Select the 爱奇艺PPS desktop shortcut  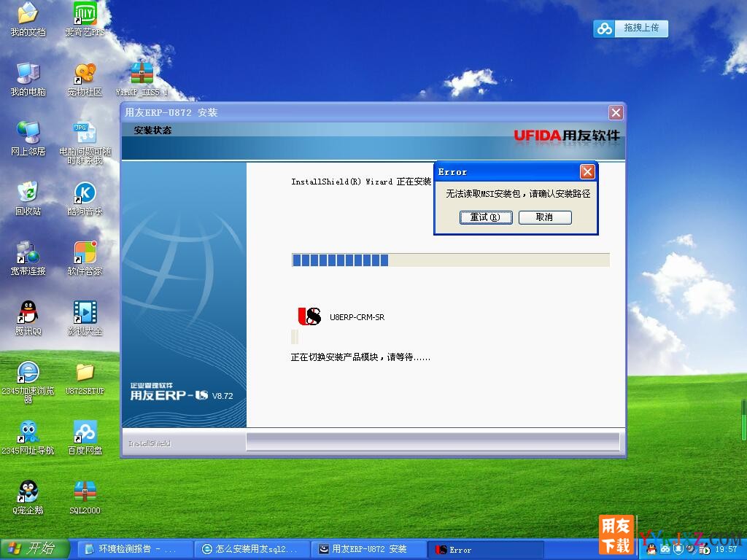point(85,20)
